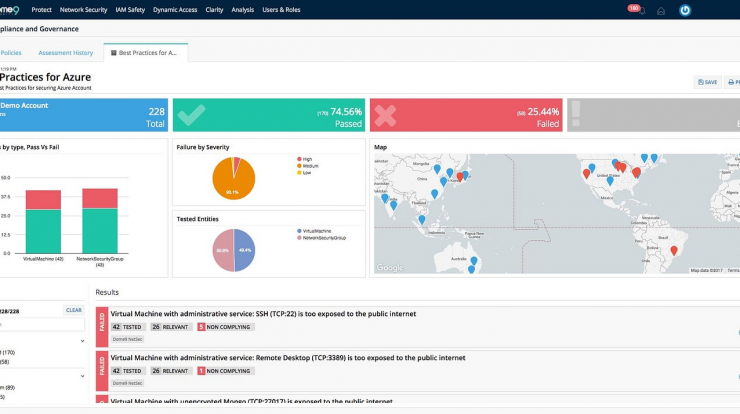Select the blue map pin over Japan
This screenshot has height=414, width=740.
click(465, 176)
